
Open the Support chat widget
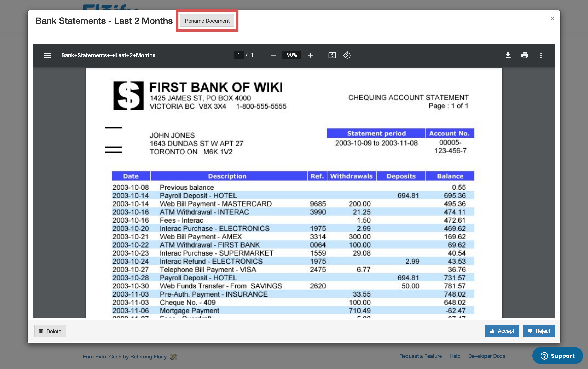(x=558, y=356)
